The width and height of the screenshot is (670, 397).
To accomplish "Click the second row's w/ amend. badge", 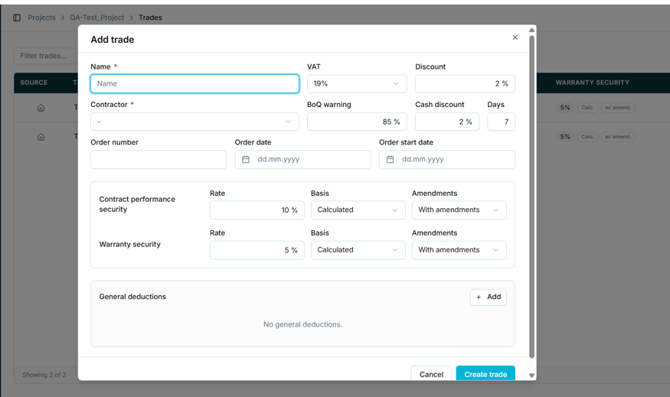I will pyautogui.click(x=618, y=137).
